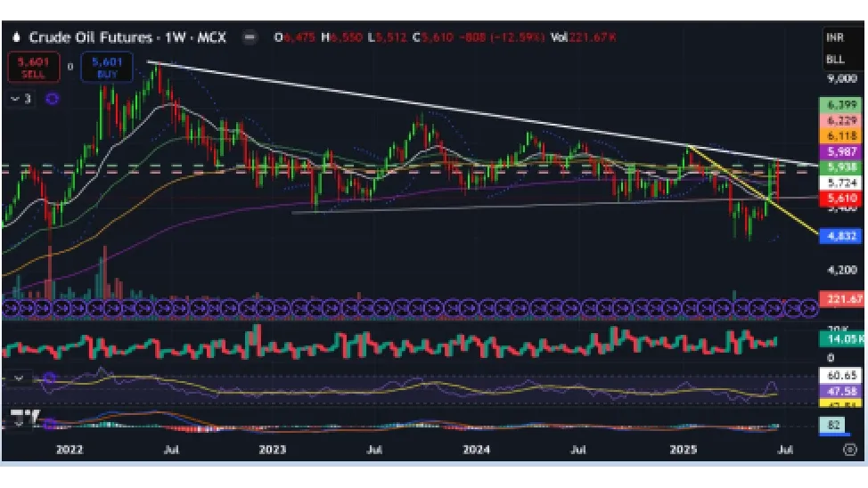
Task: Click the spread value 0 between SELL and BUY
Action: [70, 67]
